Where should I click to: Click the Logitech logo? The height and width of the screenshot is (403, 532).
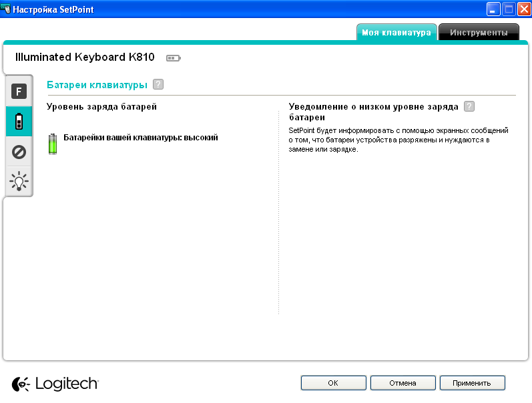(55, 384)
